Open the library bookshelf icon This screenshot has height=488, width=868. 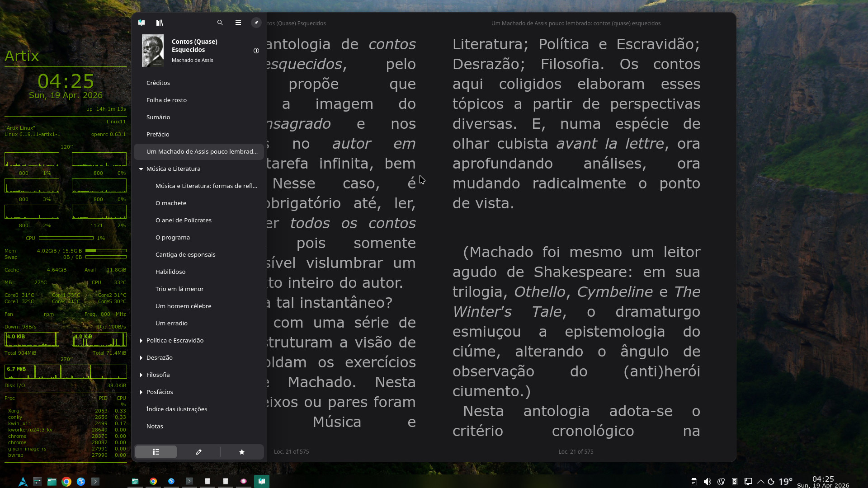point(160,23)
